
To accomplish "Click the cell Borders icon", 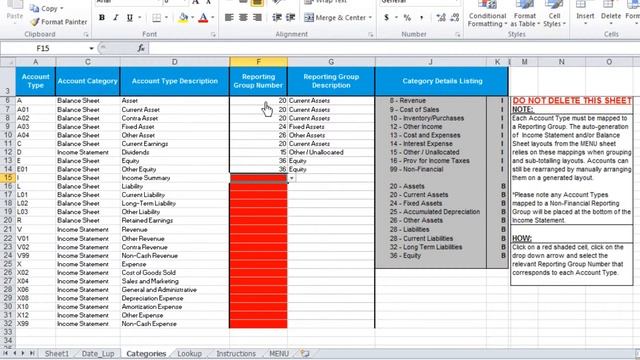I will coord(156,18).
